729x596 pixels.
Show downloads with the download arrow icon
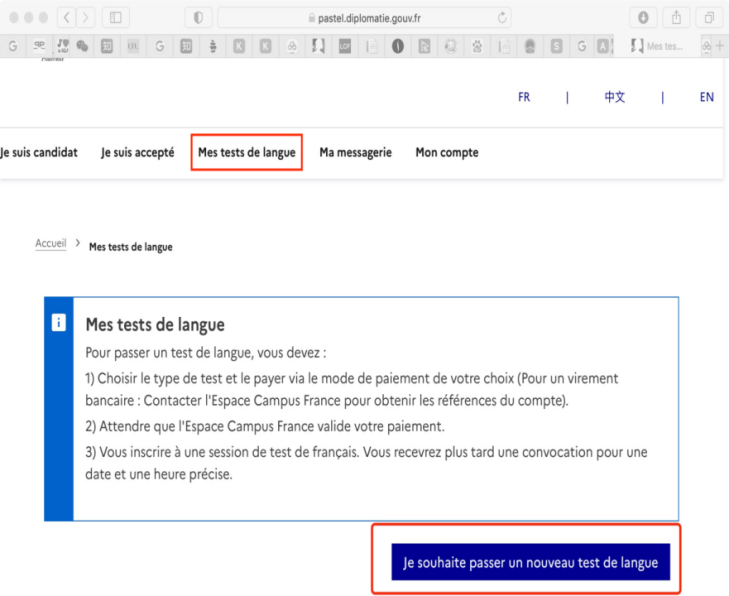[x=643, y=18]
